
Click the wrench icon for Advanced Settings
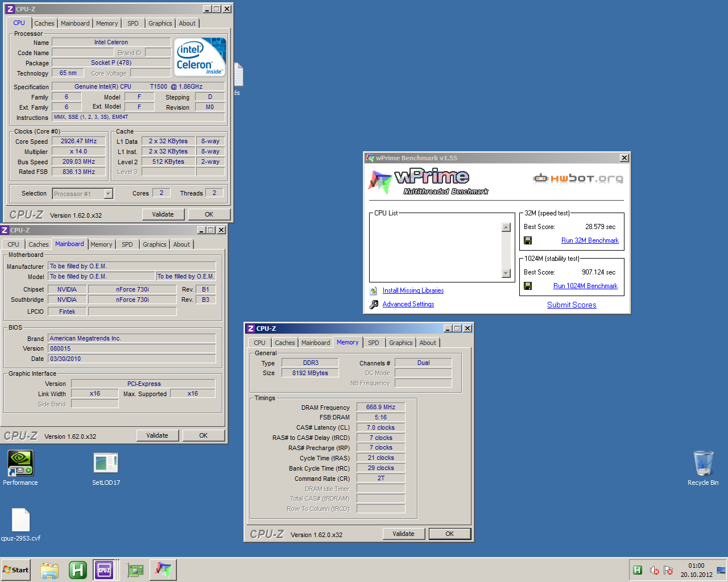(374, 304)
